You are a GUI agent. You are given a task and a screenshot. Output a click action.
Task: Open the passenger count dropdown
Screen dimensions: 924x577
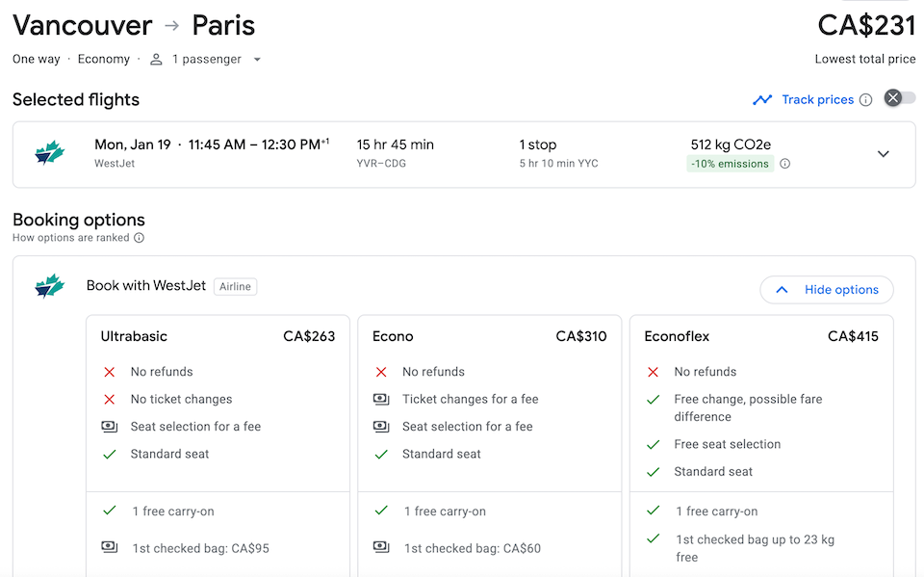click(257, 60)
